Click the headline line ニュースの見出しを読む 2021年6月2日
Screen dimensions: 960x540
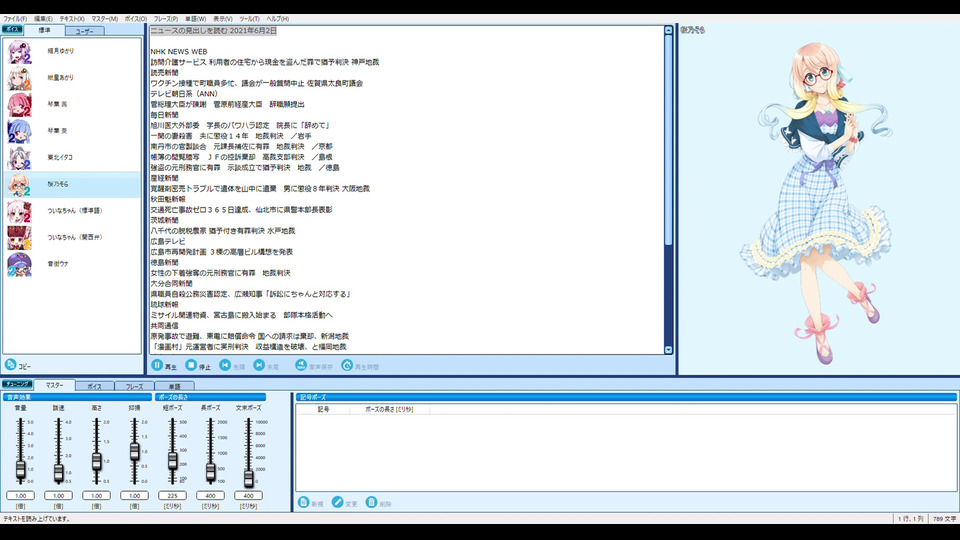point(214,31)
